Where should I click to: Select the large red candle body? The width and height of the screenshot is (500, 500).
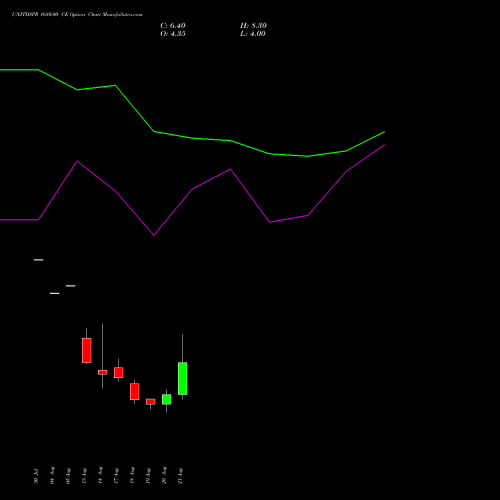(x=86, y=350)
